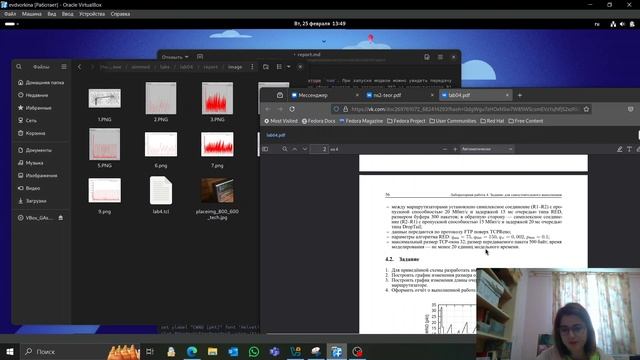Open a new browser tab

(520, 95)
